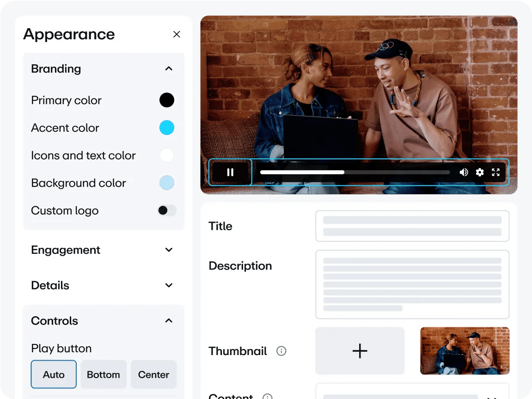Enter fullscreen mode on the video

tap(495, 172)
